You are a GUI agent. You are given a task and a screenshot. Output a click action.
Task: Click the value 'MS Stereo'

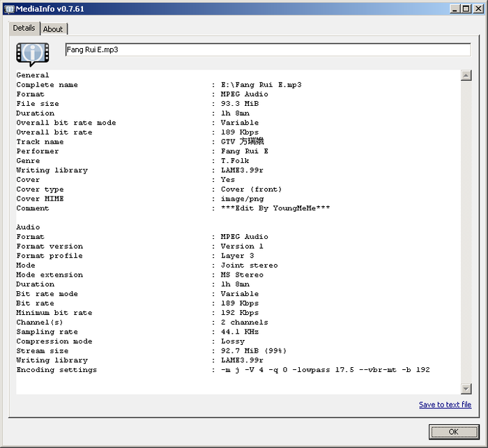(x=242, y=275)
